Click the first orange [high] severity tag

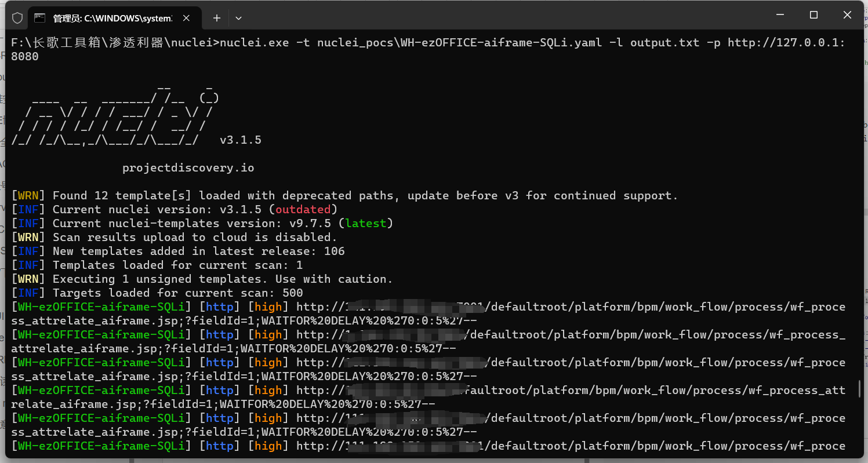pyautogui.click(x=268, y=307)
